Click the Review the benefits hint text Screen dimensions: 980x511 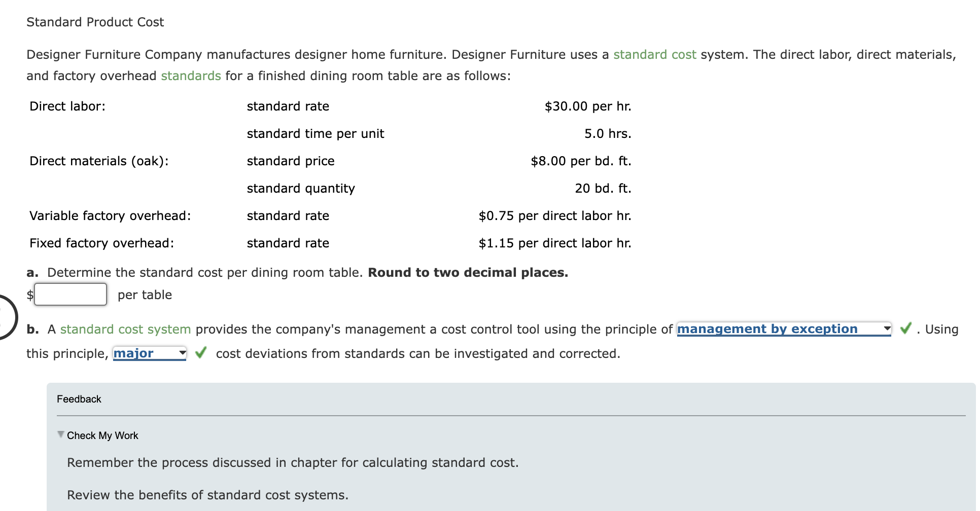tap(208, 495)
